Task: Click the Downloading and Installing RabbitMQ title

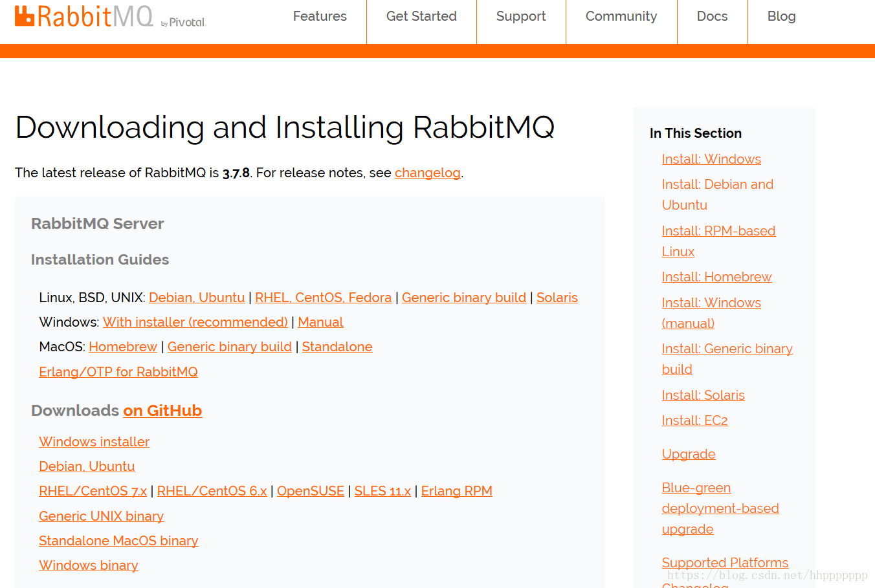Action: [x=285, y=127]
